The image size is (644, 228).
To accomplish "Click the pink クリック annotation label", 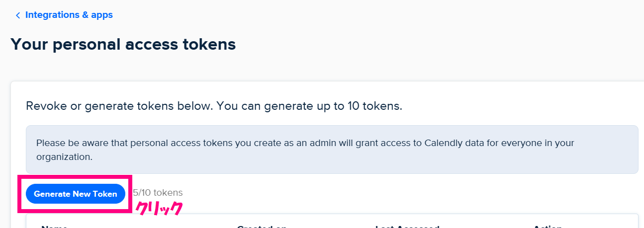I will tap(159, 208).
